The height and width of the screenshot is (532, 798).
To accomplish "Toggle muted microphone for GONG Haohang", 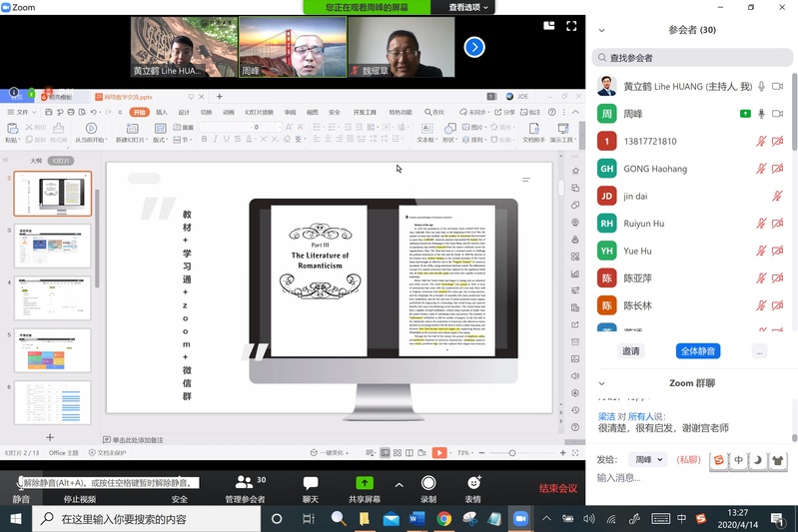I will (762, 169).
